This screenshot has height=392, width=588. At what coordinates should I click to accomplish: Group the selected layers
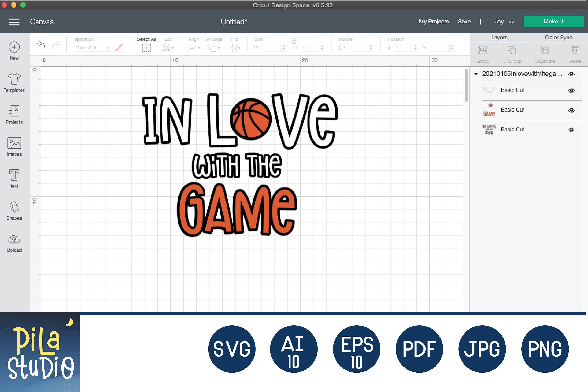pos(483,53)
